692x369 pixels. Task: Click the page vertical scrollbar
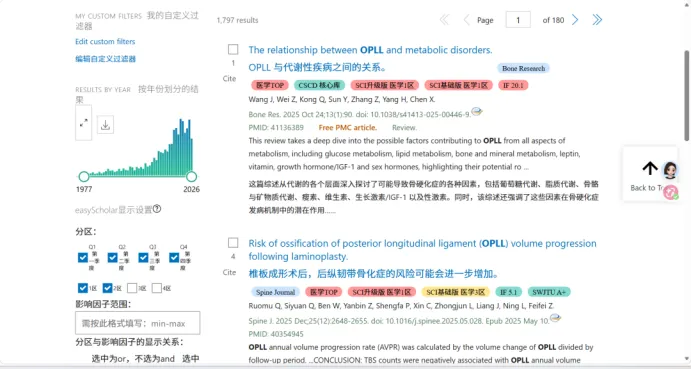[x=686, y=96]
